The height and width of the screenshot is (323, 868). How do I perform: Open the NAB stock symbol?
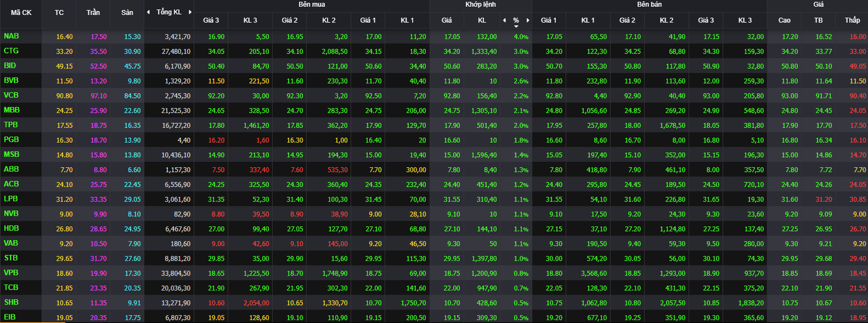(x=11, y=36)
